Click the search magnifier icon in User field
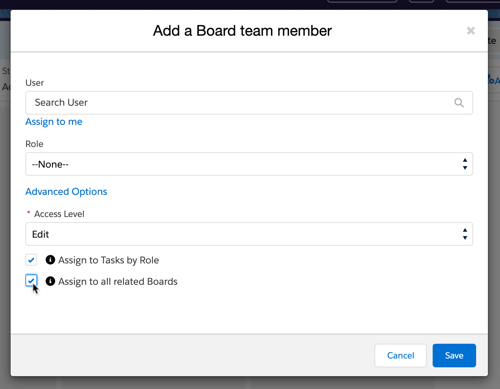500x389 pixels. (x=459, y=103)
